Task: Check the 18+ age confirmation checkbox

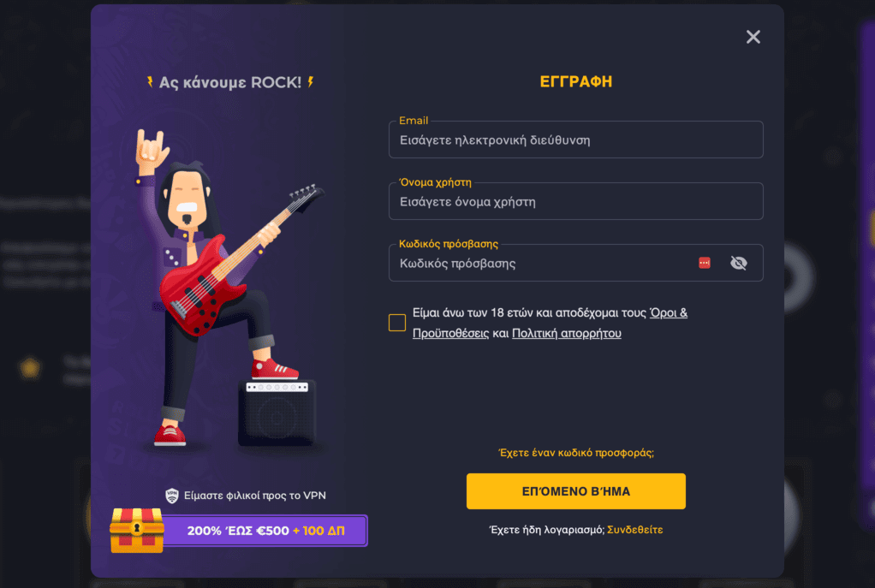Action: tap(396, 323)
